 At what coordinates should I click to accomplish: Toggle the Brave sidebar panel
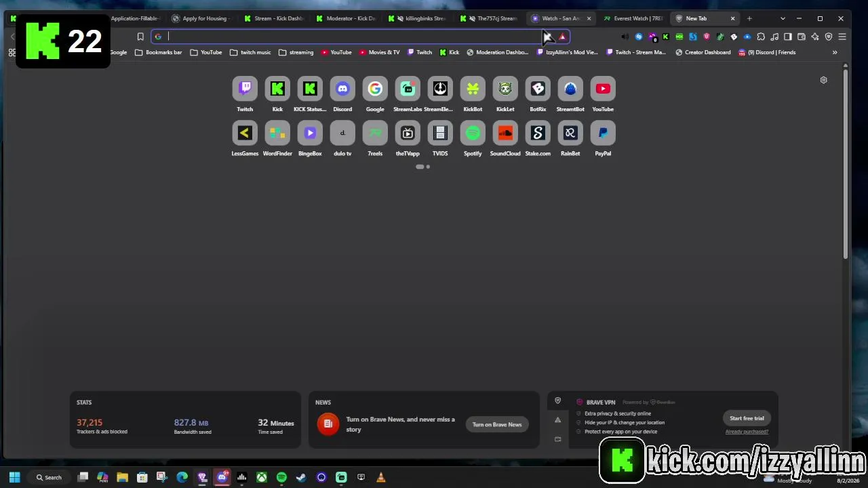(x=788, y=37)
